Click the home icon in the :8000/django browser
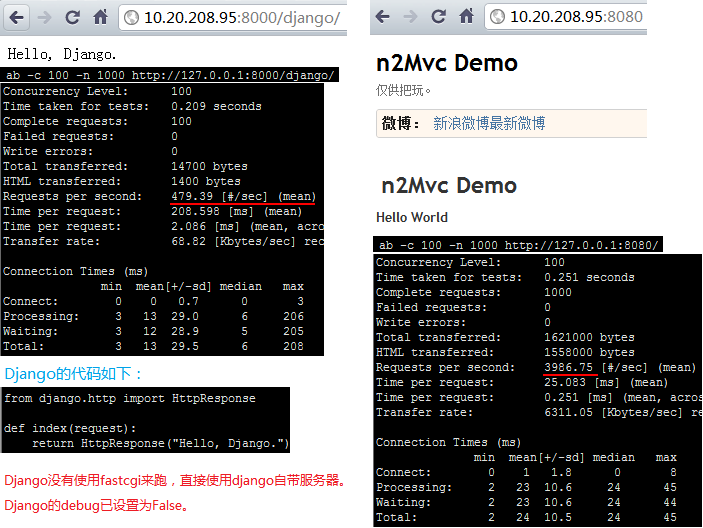 coord(100,17)
